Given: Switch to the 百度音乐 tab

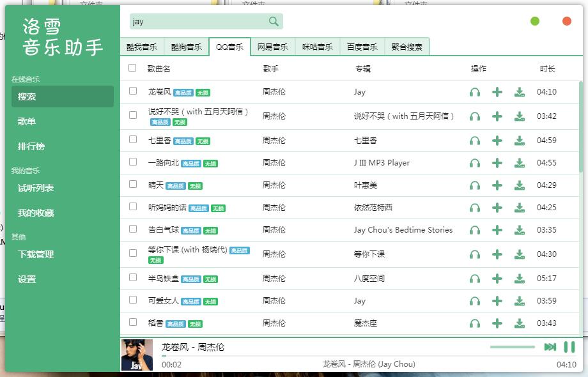Looking at the screenshot, I should [362, 47].
